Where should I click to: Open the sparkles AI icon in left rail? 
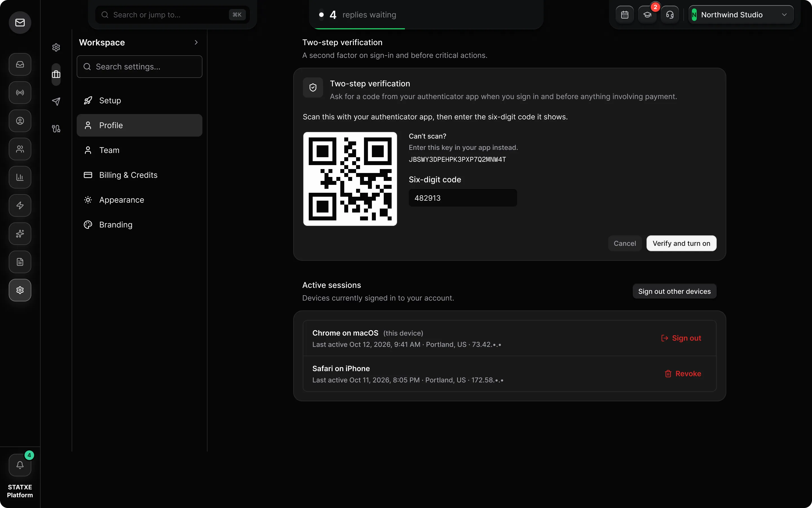coord(20,233)
